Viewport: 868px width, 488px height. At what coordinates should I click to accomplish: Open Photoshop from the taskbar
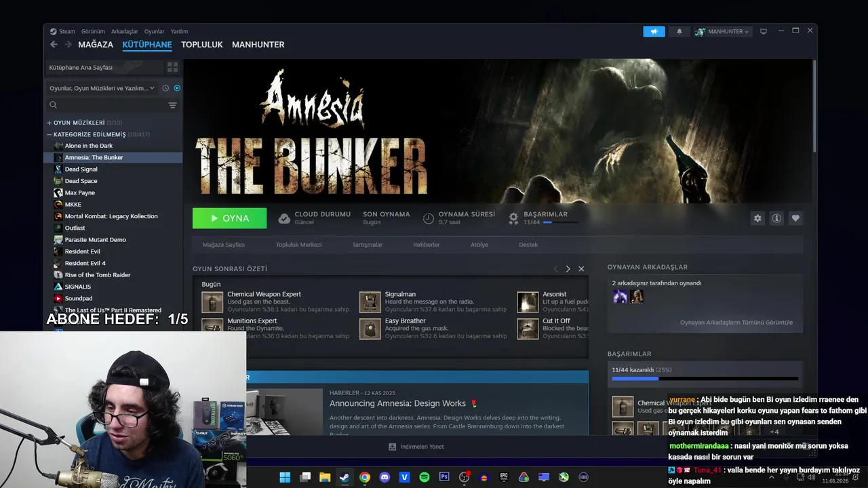point(444,477)
